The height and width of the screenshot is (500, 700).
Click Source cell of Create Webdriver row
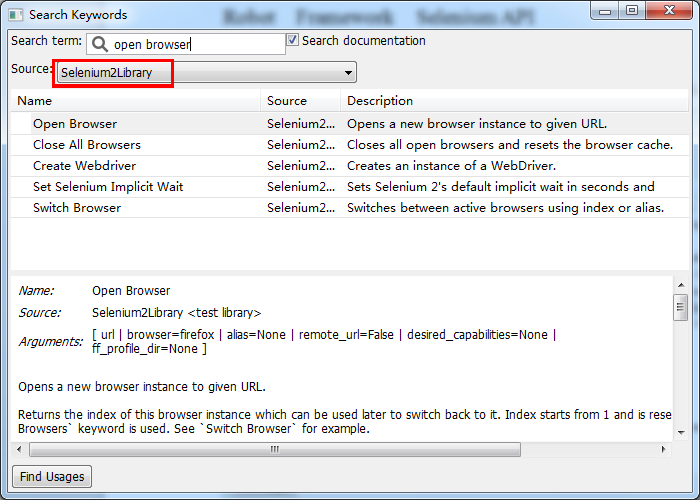[301, 166]
